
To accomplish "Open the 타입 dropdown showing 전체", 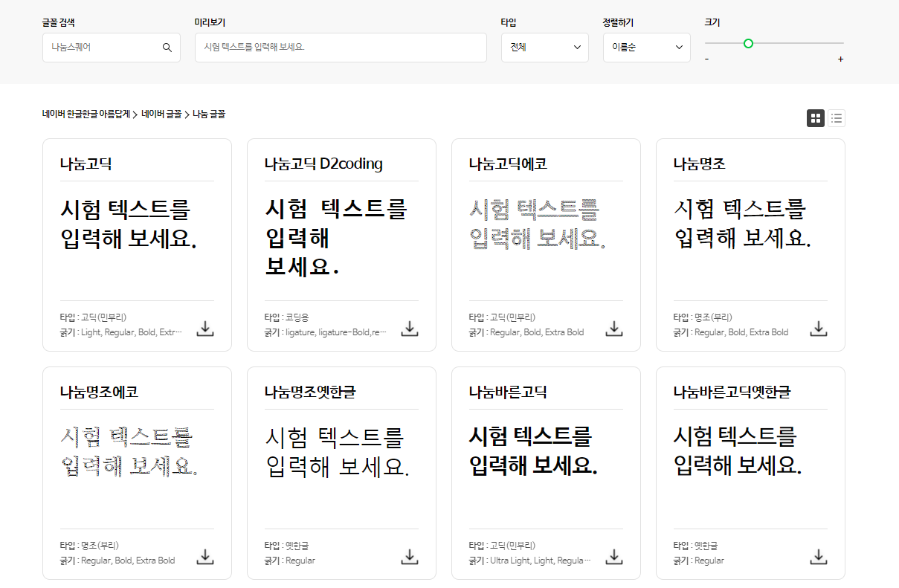I will click(x=545, y=48).
